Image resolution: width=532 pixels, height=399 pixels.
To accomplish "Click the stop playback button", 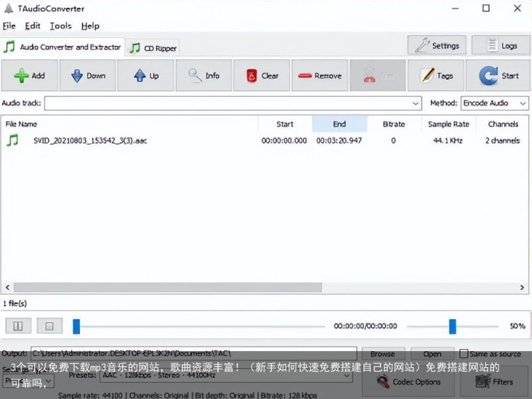I will [x=49, y=326].
